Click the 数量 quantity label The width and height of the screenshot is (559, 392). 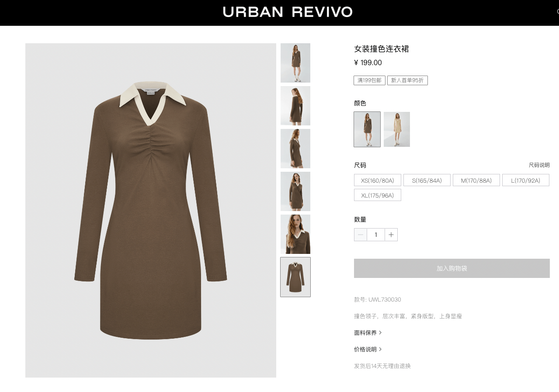360,219
